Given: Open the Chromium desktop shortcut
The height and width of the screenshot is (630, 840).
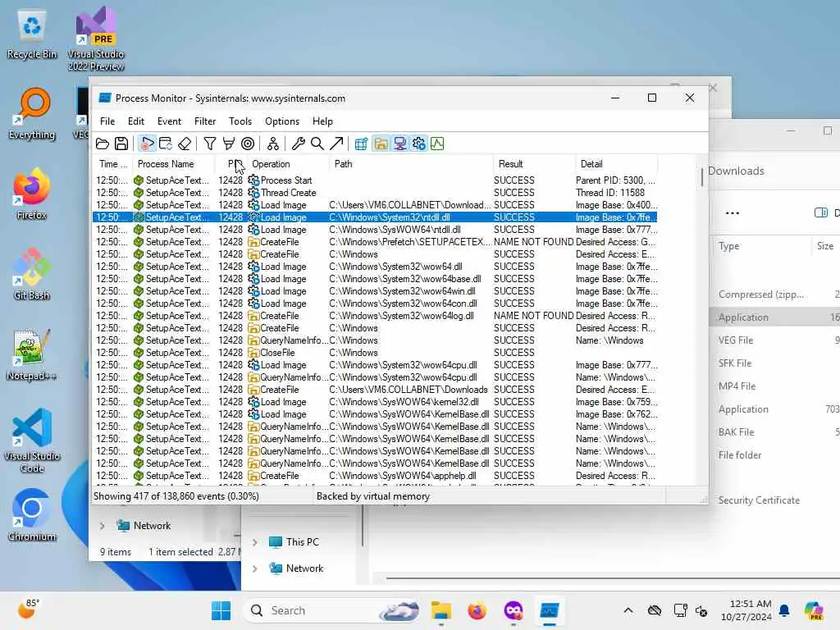Looking at the screenshot, I should click(x=32, y=515).
